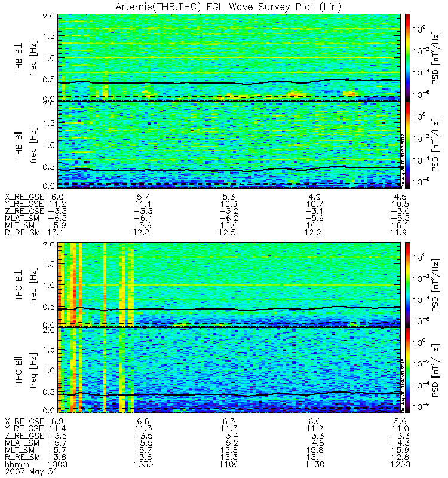Click the "THB B⊥" vertical axis label
The width and height of the screenshot is (448, 478).
pos(19,59)
